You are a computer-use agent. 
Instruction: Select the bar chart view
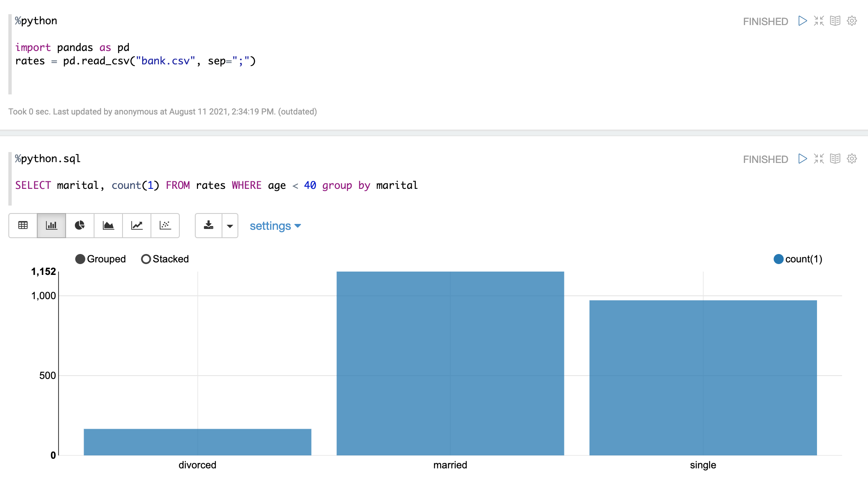(x=51, y=226)
